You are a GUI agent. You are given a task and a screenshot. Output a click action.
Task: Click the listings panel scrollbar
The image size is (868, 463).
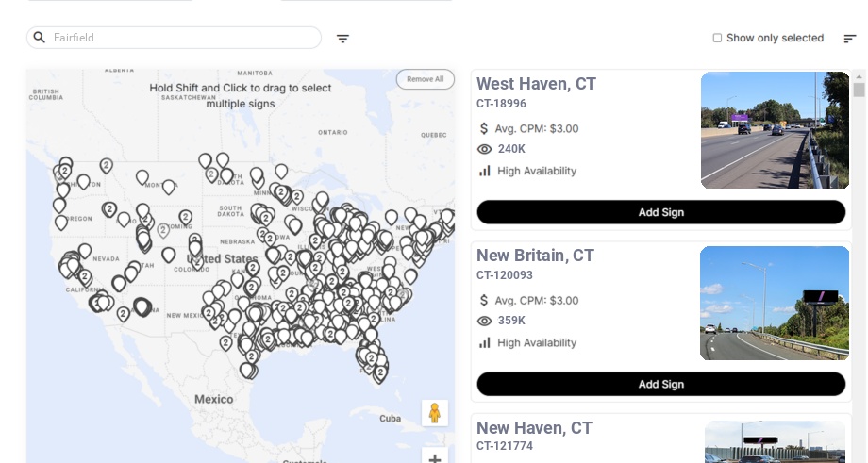point(859,90)
